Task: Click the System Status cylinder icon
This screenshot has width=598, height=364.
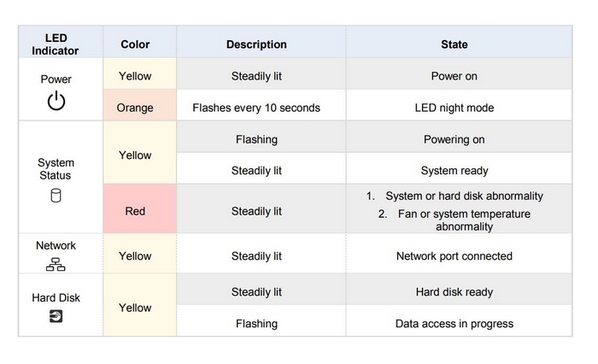Action: 56,196
